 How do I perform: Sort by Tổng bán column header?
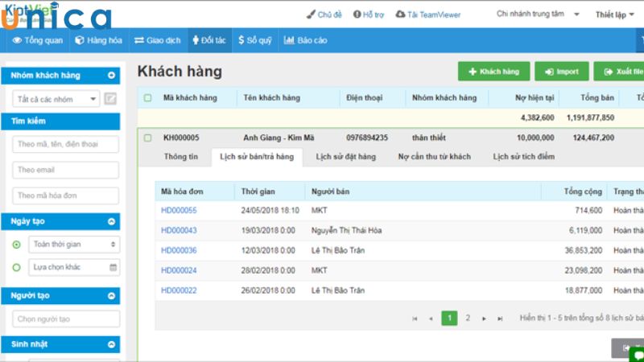pyautogui.click(x=597, y=97)
